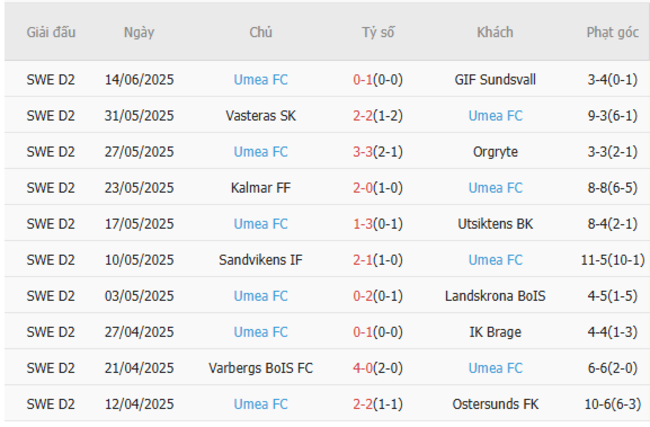This screenshot has height=427, width=650.
Task: Click the "Tỷ số" column header
Action: coord(378,32)
